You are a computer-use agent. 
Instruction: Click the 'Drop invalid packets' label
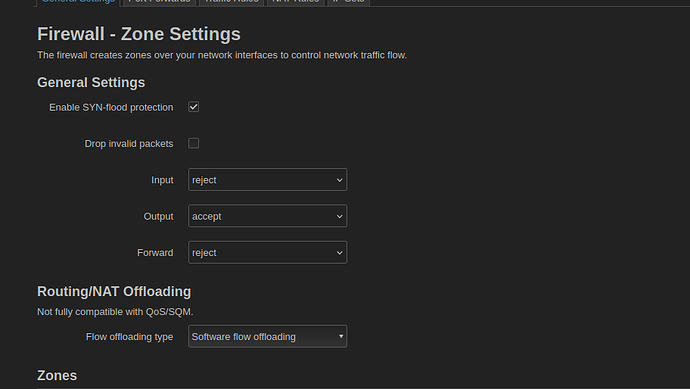tap(129, 144)
